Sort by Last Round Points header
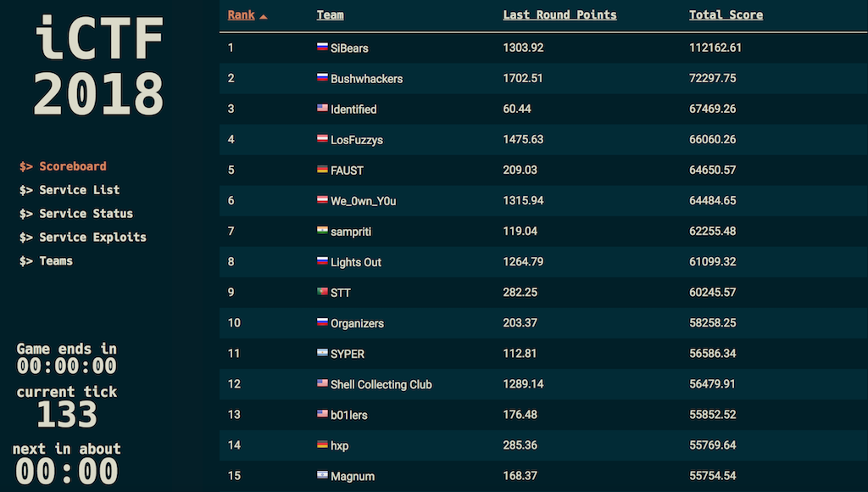 (559, 15)
